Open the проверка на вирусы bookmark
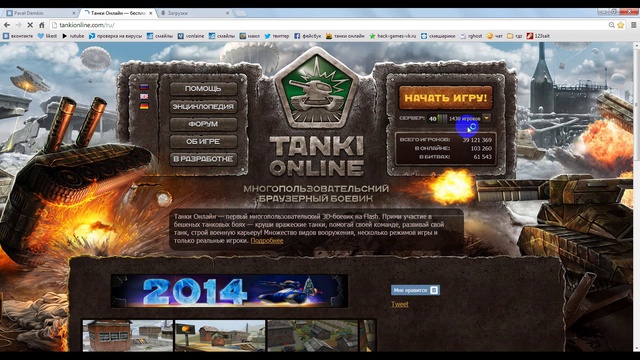Viewport: 640px width, 360px height. coord(116,36)
